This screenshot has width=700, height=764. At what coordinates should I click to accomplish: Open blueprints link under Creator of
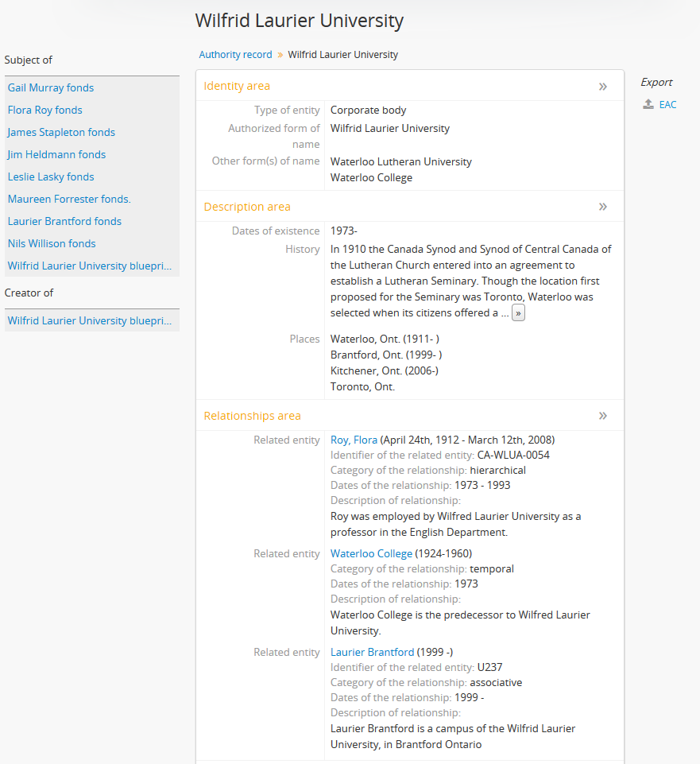click(x=90, y=321)
